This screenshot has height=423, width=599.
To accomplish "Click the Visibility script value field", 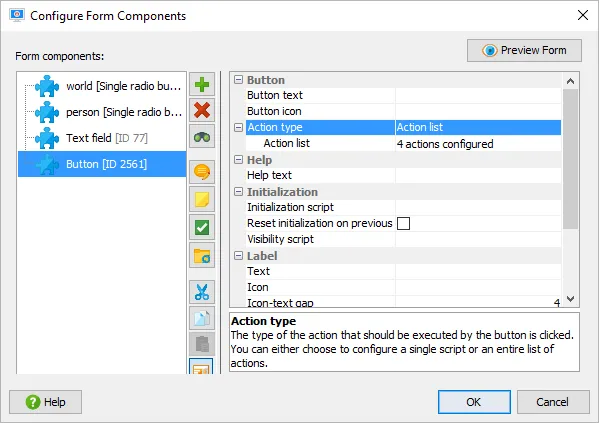I will coord(478,239).
